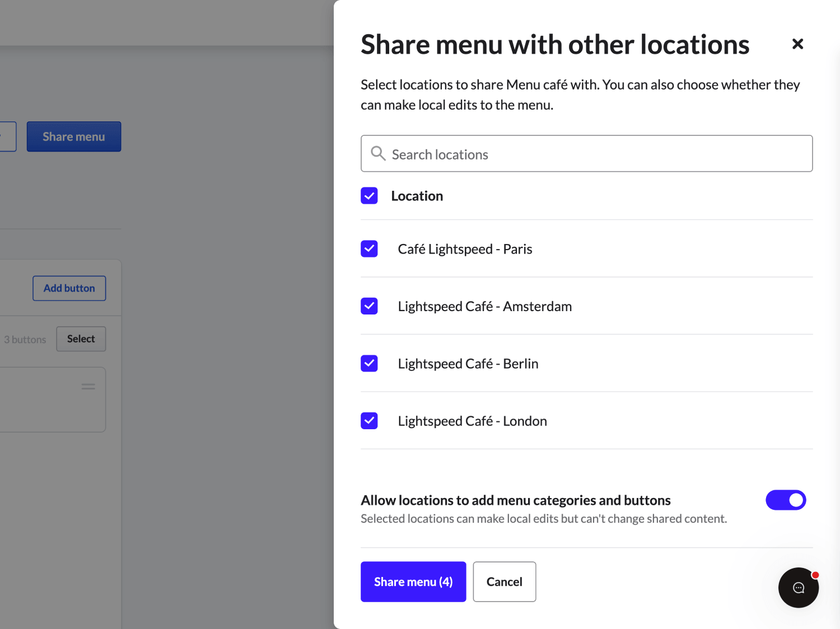Screen dimensions: 840x629
Task: Toggle the Location select-all checkbox
Action: (369, 196)
